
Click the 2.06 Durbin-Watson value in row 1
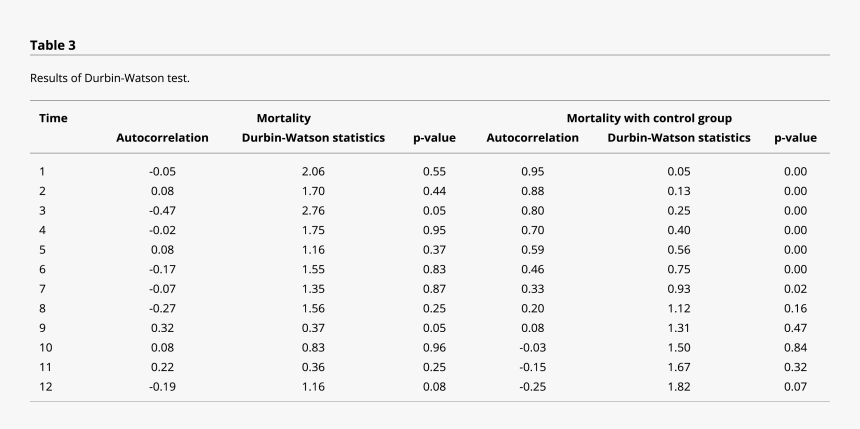click(313, 171)
